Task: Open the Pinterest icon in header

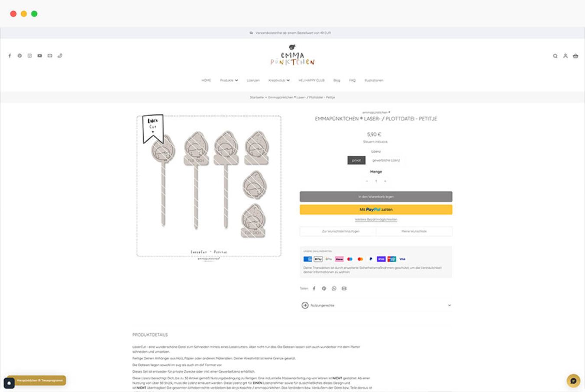Action: pyautogui.click(x=19, y=56)
